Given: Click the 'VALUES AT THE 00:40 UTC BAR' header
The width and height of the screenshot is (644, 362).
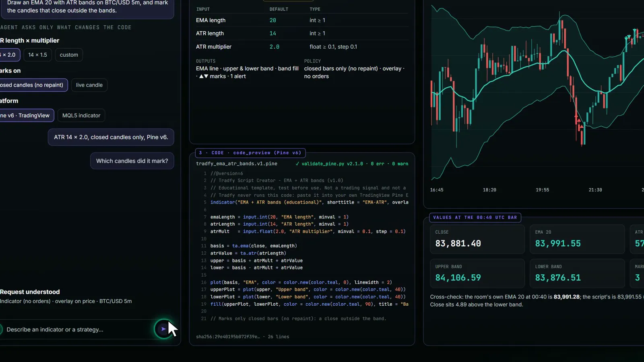Looking at the screenshot, I should coord(475,218).
